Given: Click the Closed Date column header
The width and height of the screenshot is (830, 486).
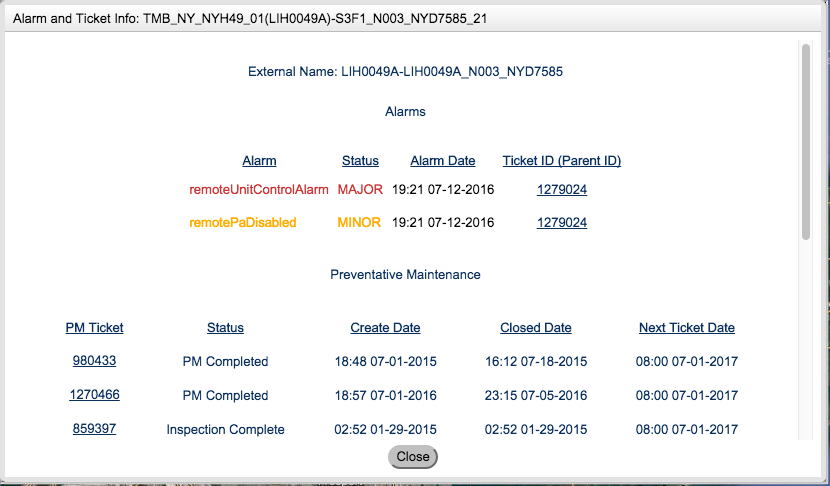Looking at the screenshot, I should (x=535, y=327).
